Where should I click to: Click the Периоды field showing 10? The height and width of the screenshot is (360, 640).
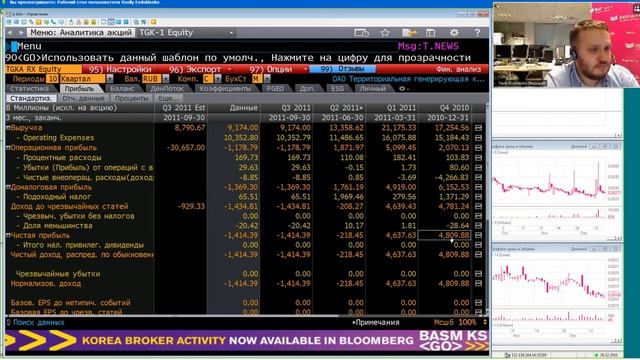52,79
